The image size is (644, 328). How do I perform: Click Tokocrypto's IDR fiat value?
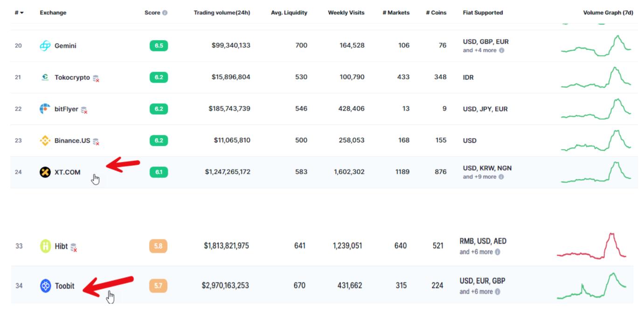(468, 77)
